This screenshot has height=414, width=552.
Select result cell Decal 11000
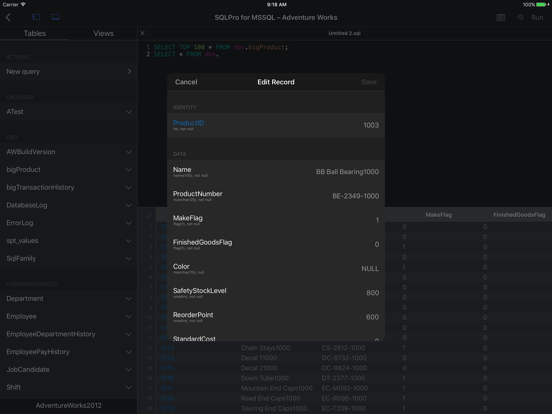[x=259, y=358]
